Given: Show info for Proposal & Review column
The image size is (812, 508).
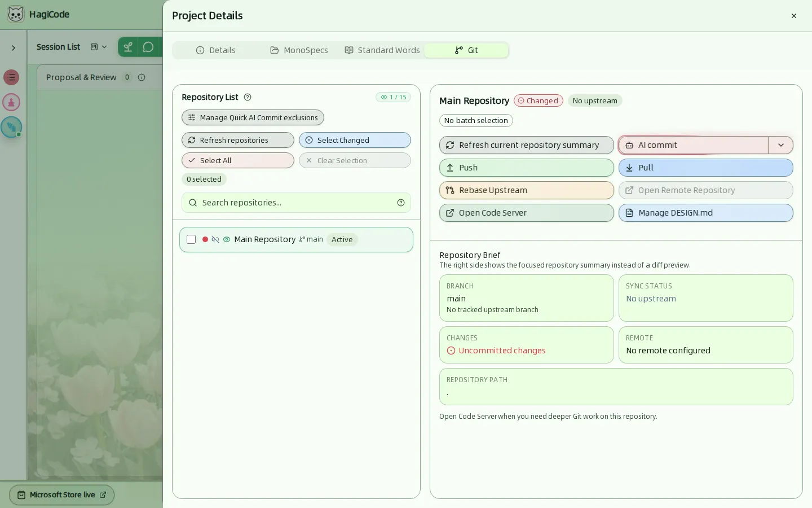Looking at the screenshot, I should (x=142, y=77).
